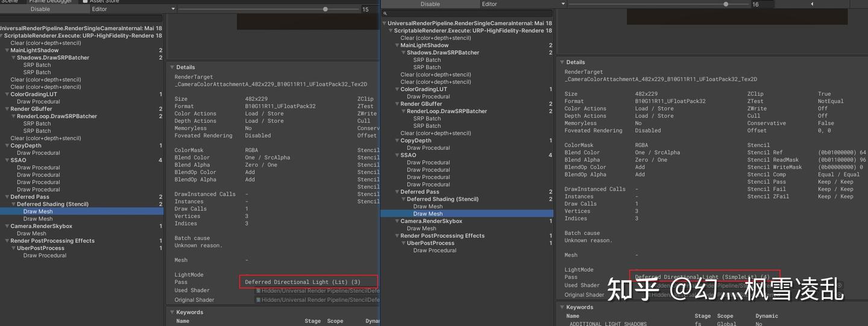
Task: Collapse Render PostProcessing Effects in the left window
Action: [7, 241]
